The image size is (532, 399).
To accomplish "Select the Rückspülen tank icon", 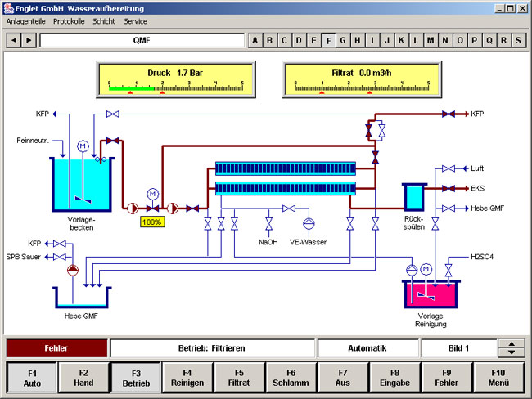I will click(x=413, y=197).
